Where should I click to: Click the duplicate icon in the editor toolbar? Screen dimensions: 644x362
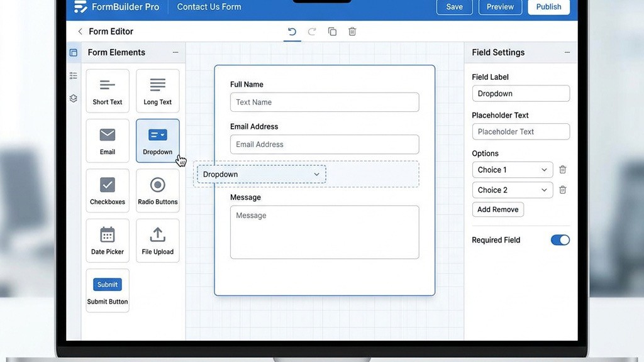click(x=332, y=31)
